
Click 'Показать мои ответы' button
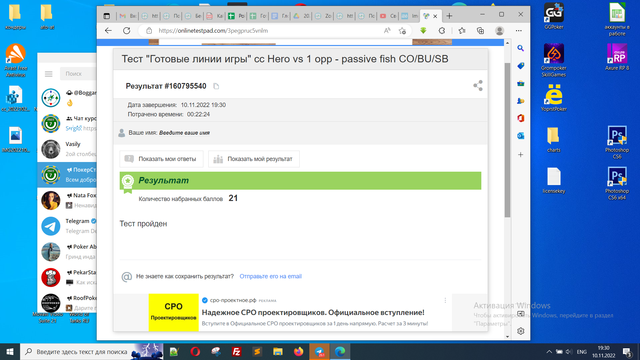point(162,159)
